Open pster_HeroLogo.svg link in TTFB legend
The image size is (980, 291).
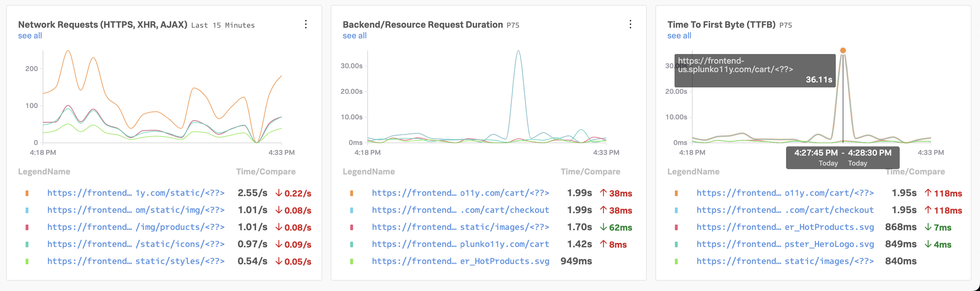pos(785,244)
